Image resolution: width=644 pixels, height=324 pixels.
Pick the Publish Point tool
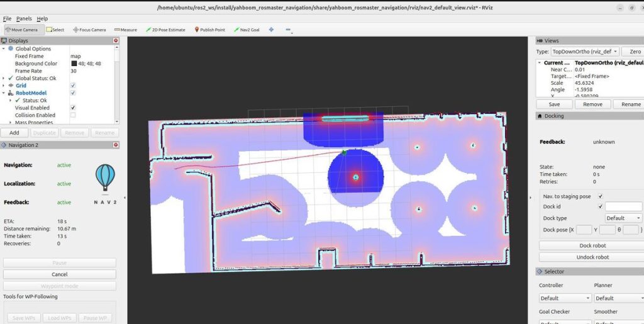pos(209,30)
